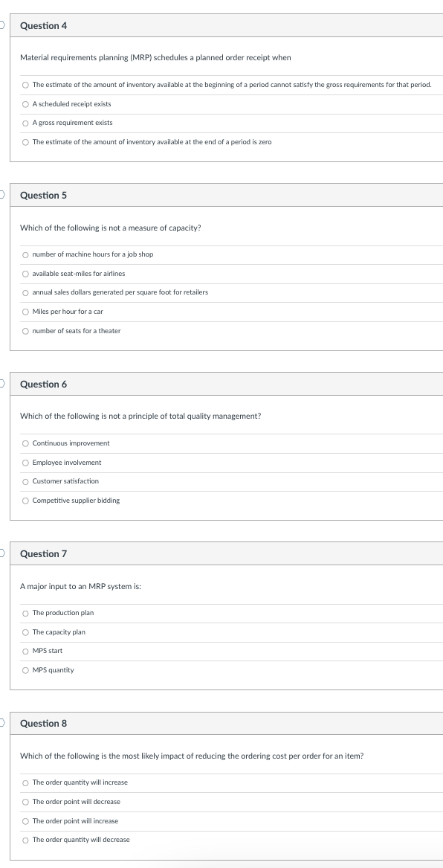Screen dimensions: 443x868
Task: Select "available seat-miles for airlines" option
Action: pyautogui.click(x=25, y=273)
